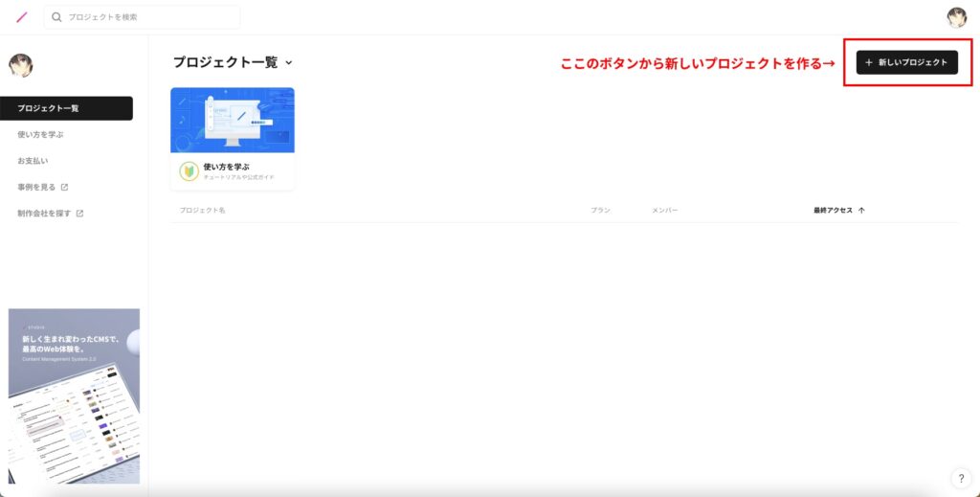
Task: Open the top-right user avatar menu
Action: (x=956, y=17)
